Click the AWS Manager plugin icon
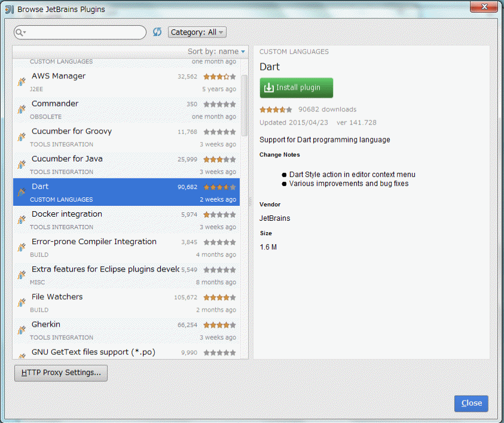 22,82
